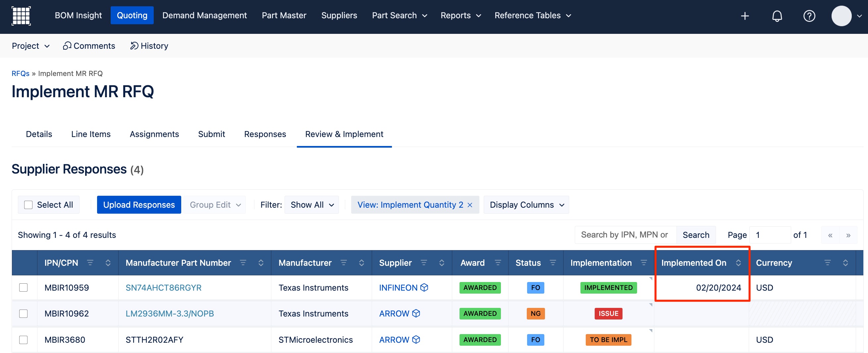Open Demand Management in navigation
The image size is (868, 353).
[x=204, y=15]
